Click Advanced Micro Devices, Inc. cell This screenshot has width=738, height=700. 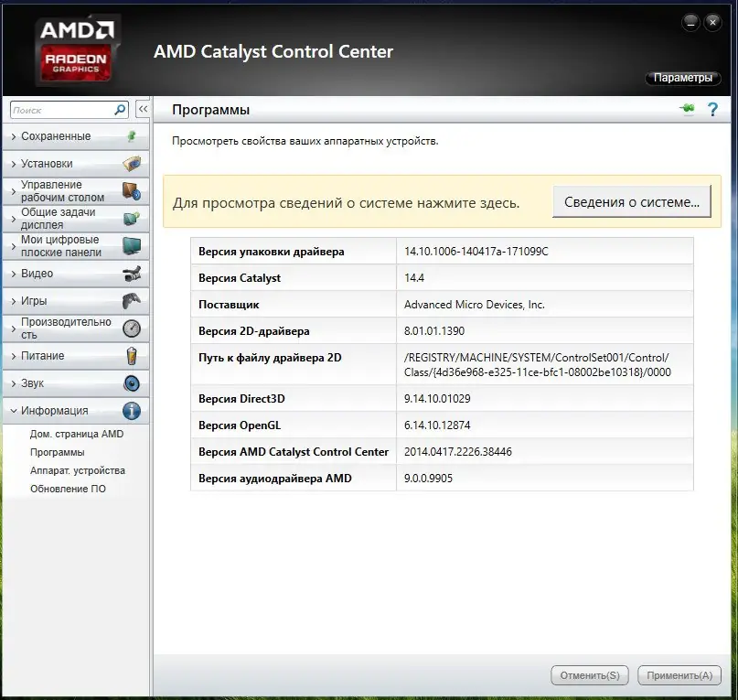tap(475, 305)
